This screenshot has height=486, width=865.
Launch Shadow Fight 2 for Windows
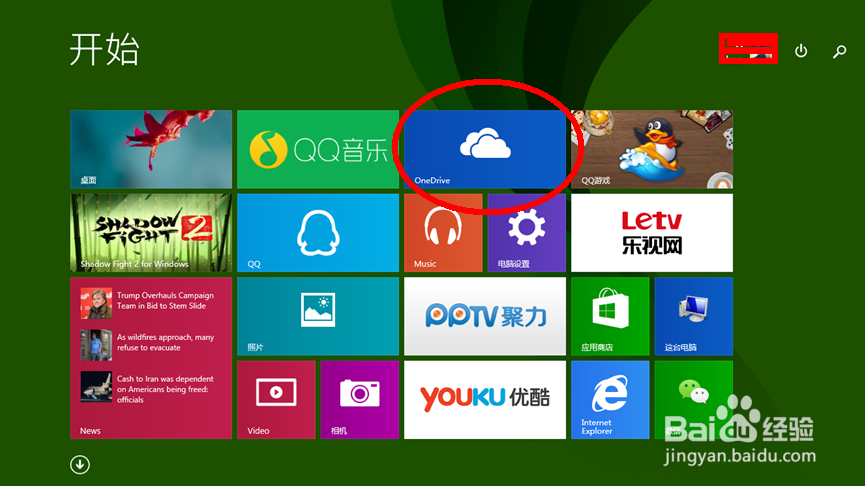tap(151, 233)
